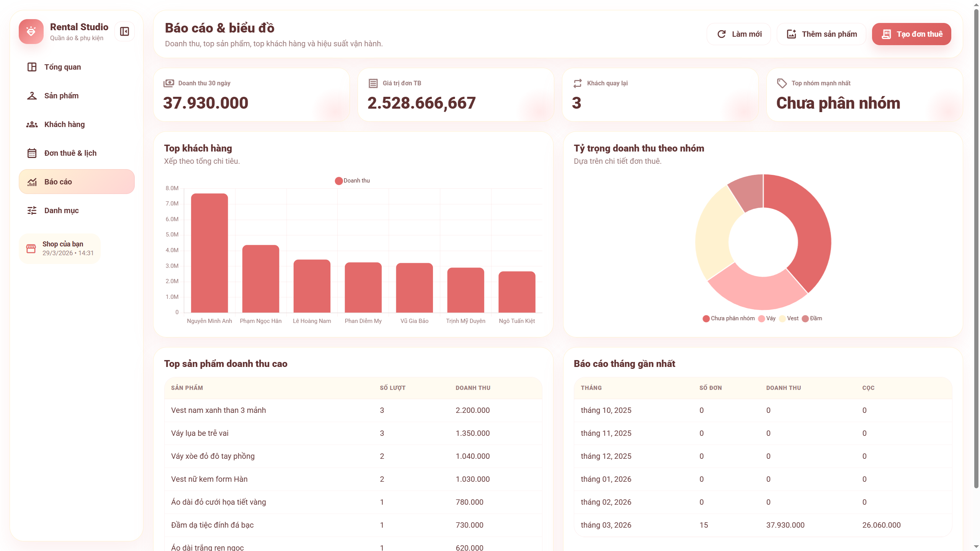Viewport: 980px width, 551px height.
Task: Click the Thêm sản phẩm button
Action: click(x=821, y=34)
